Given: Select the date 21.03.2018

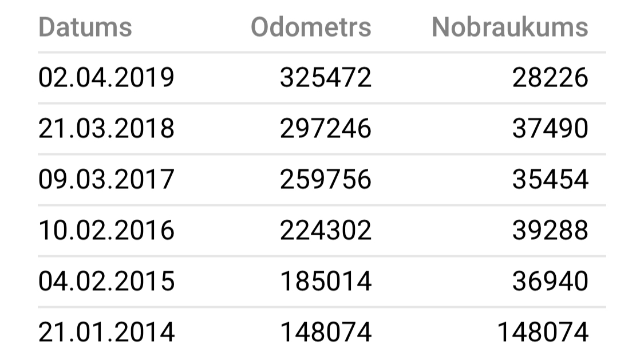Looking at the screenshot, I should (106, 129).
